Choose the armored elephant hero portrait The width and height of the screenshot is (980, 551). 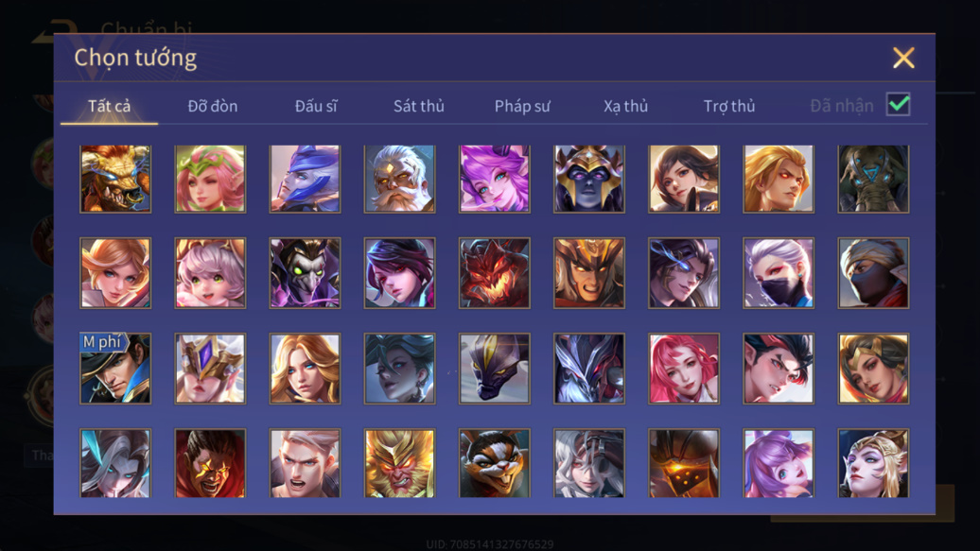(x=873, y=179)
